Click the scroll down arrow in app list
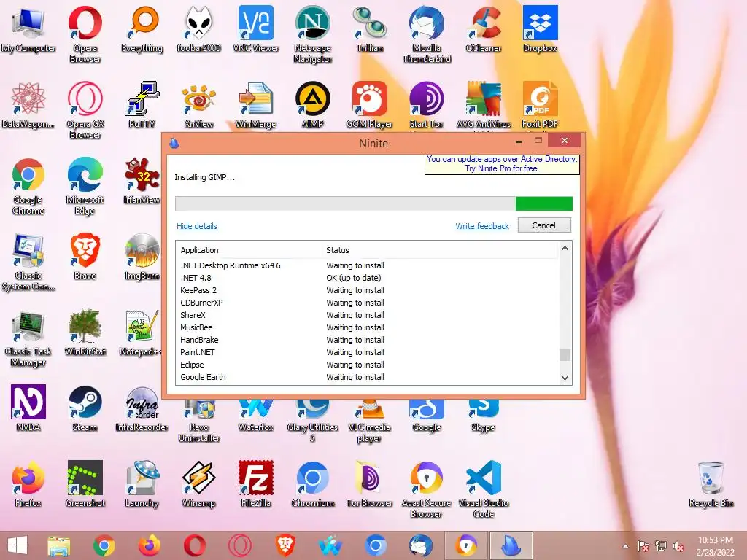 click(565, 378)
